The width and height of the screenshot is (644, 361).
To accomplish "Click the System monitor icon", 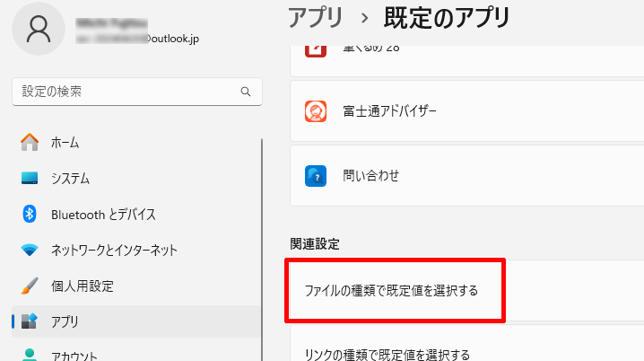I will click(x=30, y=178).
